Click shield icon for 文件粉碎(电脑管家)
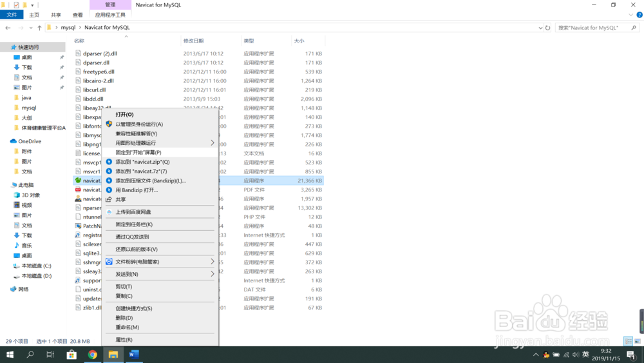 tap(109, 262)
